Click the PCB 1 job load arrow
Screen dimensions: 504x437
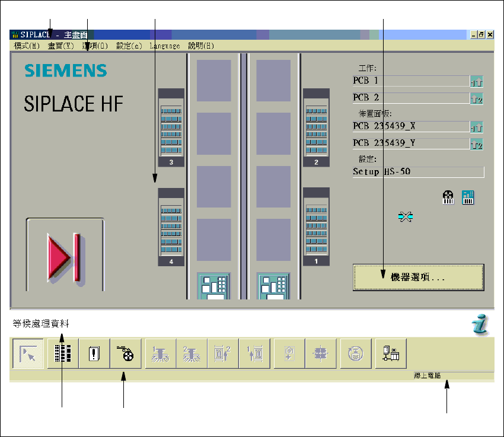[x=476, y=82]
